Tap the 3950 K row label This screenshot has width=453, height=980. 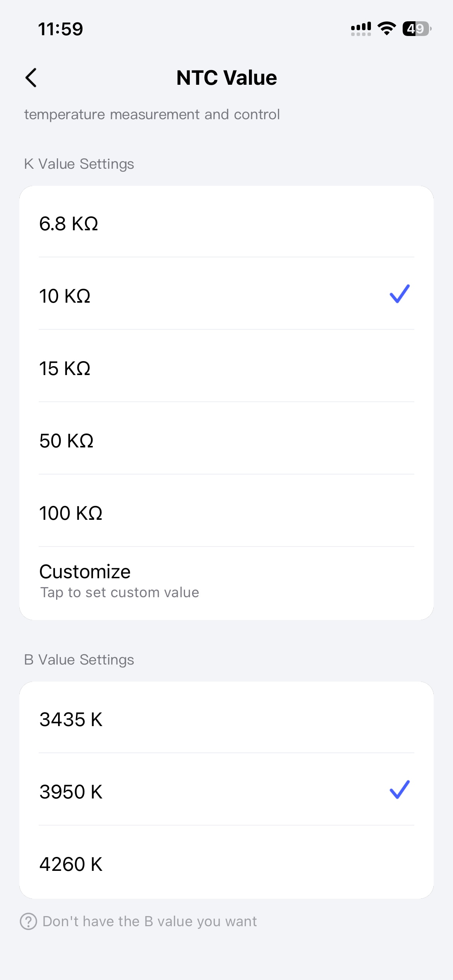coord(71,792)
